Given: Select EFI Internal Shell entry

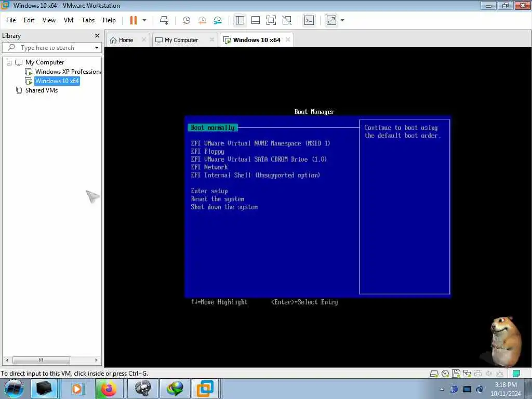Looking at the screenshot, I should pyautogui.click(x=255, y=175).
